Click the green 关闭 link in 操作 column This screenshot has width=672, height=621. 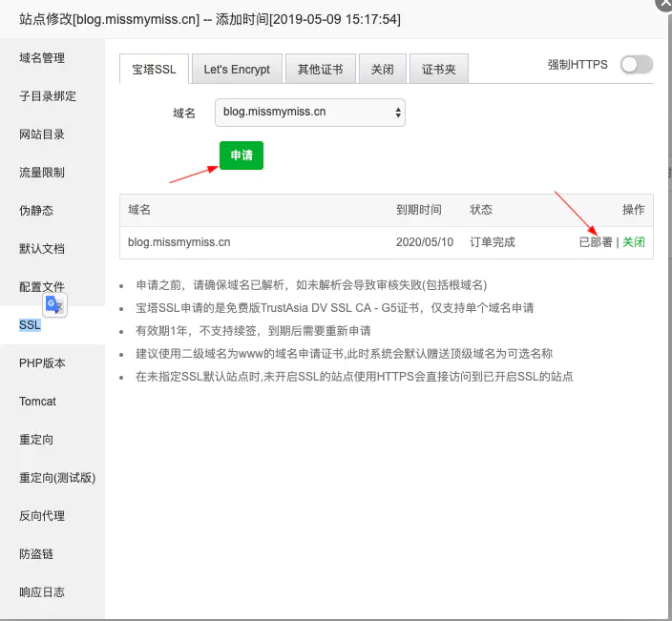pos(634,242)
